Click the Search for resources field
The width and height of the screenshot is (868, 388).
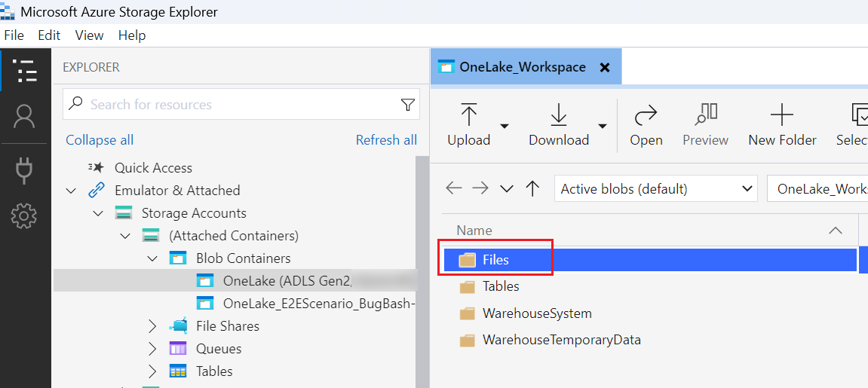pos(241,105)
